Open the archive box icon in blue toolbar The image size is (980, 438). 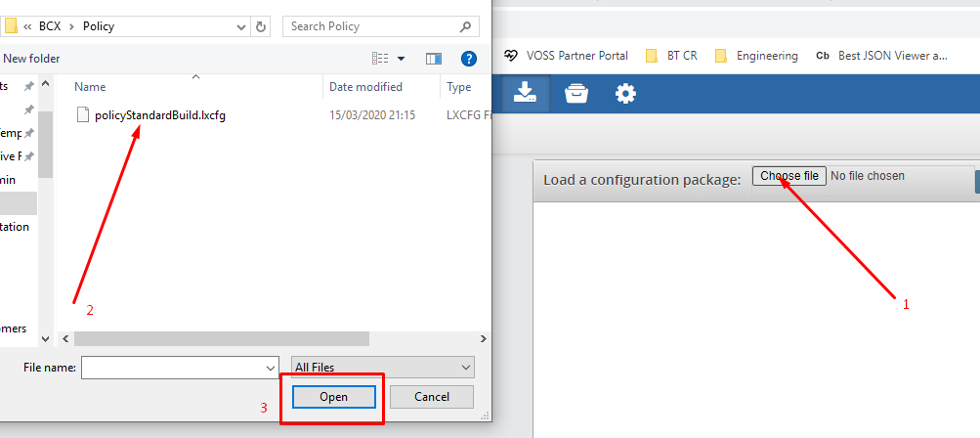pyautogui.click(x=576, y=93)
